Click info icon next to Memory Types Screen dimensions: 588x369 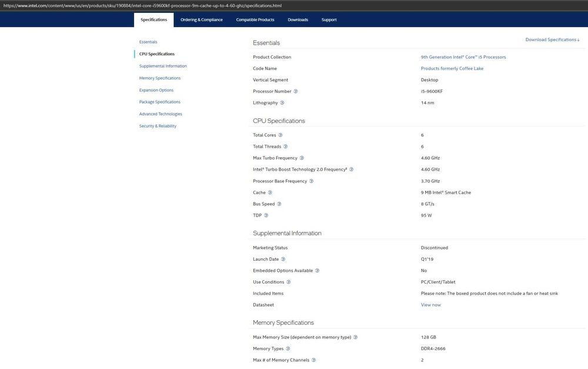[288, 349]
